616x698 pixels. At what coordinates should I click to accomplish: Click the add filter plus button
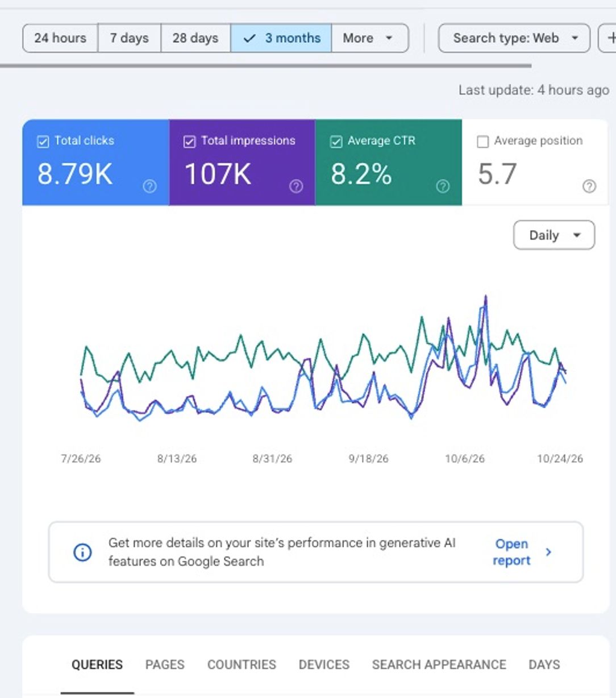click(608, 38)
